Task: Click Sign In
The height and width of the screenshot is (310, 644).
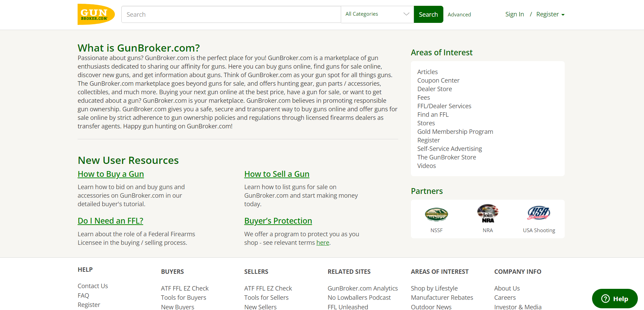Action: click(514, 14)
